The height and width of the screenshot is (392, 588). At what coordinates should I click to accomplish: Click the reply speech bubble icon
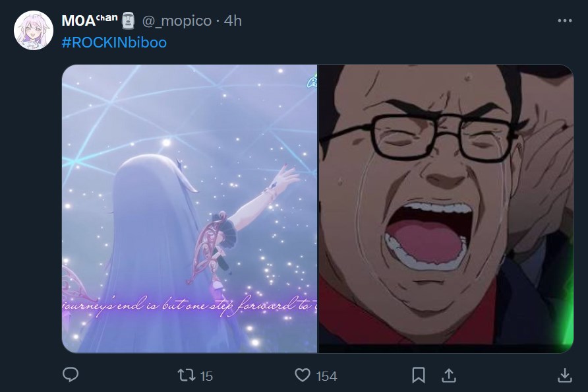(x=71, y=375)
